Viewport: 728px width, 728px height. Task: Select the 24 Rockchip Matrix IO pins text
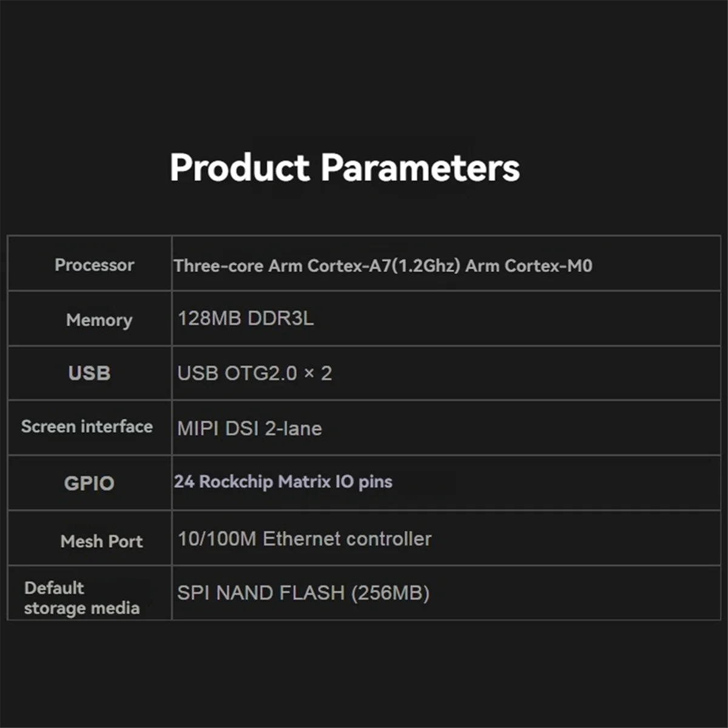pos(283,482)
